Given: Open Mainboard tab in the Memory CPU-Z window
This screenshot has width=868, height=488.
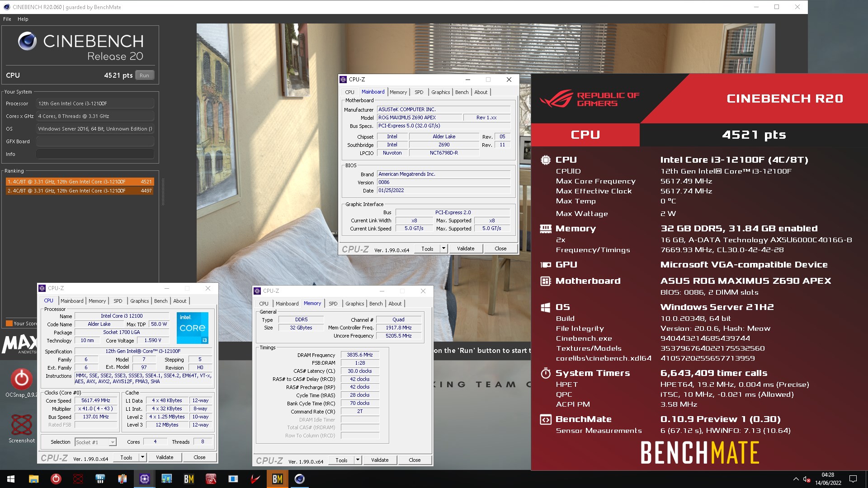Looking at the screenshot, I should pyautogui.click(x=287, y=304).
